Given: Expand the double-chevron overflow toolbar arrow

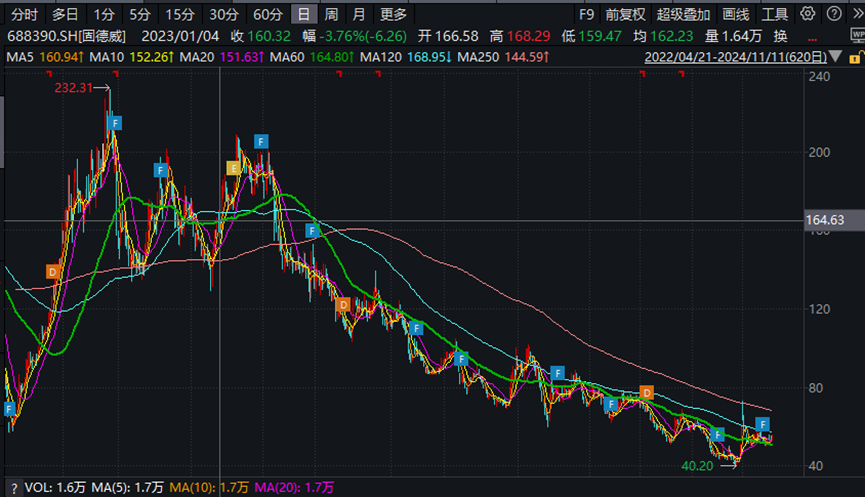Looking at the screenshot, I should point(858,14).
